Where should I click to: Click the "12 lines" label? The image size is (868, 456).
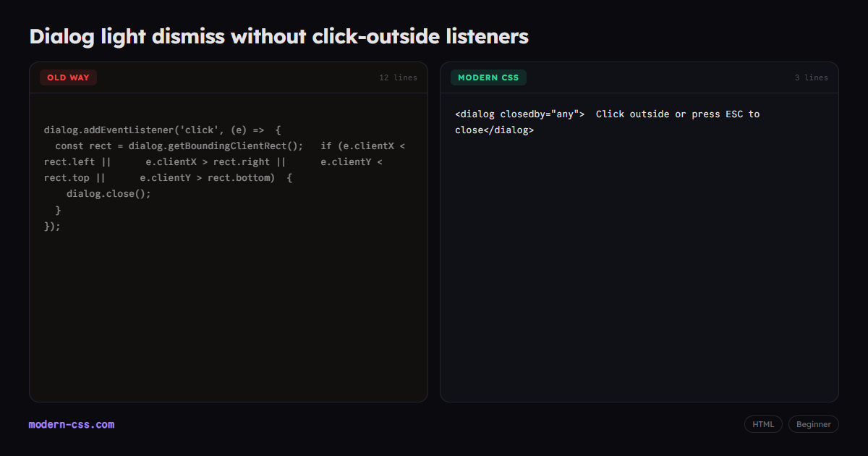click(399, 77)
